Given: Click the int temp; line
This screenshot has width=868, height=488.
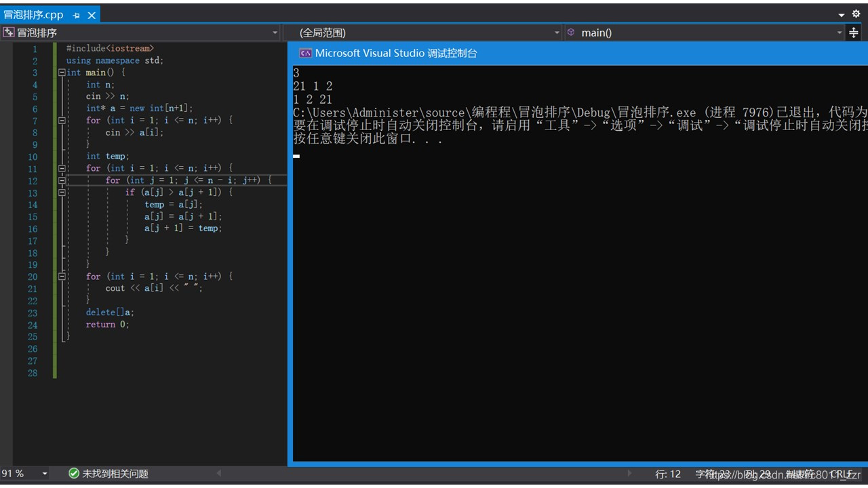Looking at the screenshot, I should (107, 156).
